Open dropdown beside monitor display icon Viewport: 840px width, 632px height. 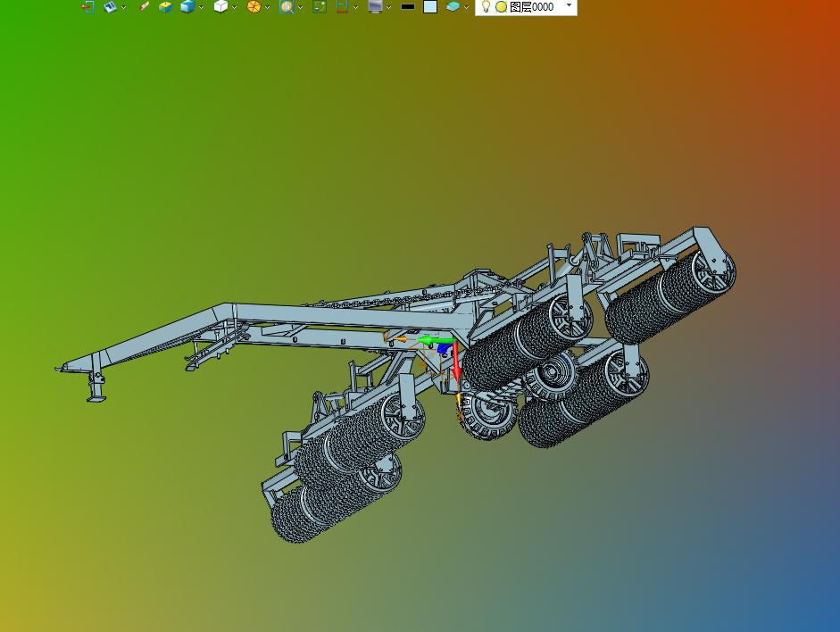(389, 7)
